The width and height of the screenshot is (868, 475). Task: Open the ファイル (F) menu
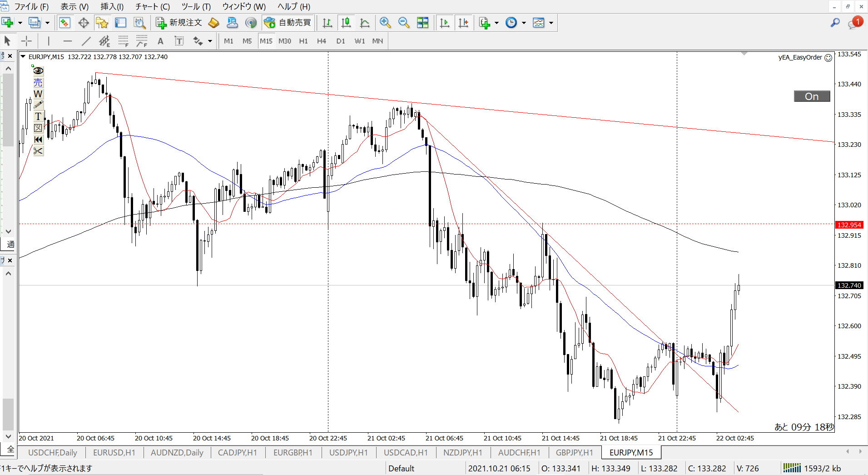click(31, 6)
